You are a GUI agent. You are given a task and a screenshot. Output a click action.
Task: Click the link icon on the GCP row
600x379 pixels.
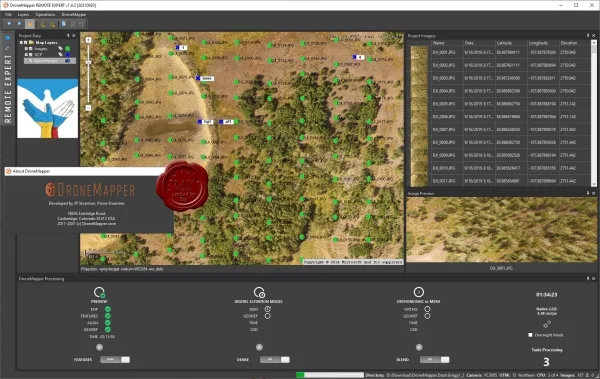tap(60, 55)
